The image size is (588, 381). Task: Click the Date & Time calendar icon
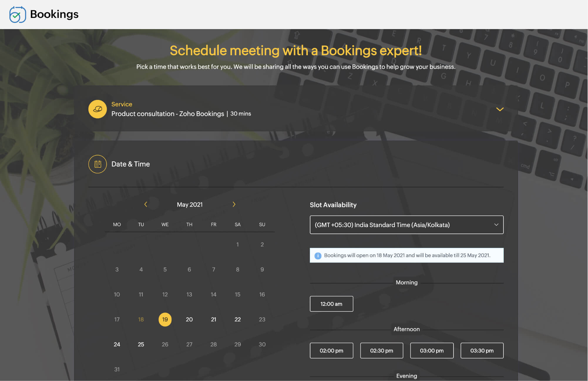[x=98, y=164]
